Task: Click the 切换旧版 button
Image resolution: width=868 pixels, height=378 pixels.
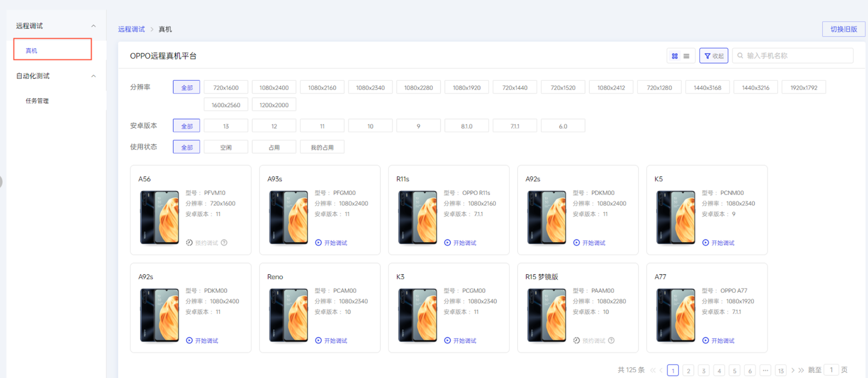Action: tap(843, 29)
